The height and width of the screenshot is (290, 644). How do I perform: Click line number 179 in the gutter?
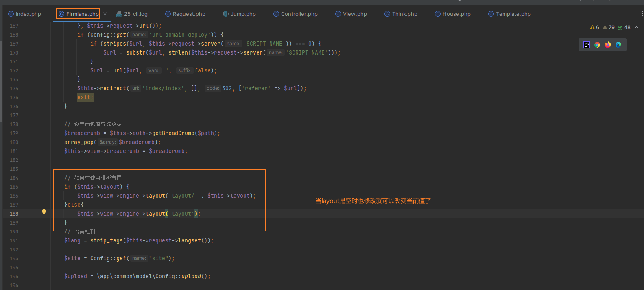14,133
